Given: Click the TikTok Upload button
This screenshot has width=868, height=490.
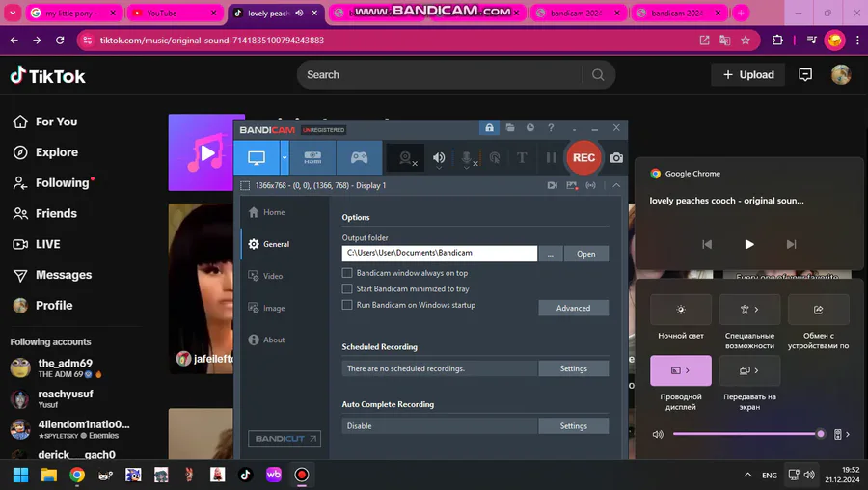Looking at the screenshot, I should coord(747,74).
